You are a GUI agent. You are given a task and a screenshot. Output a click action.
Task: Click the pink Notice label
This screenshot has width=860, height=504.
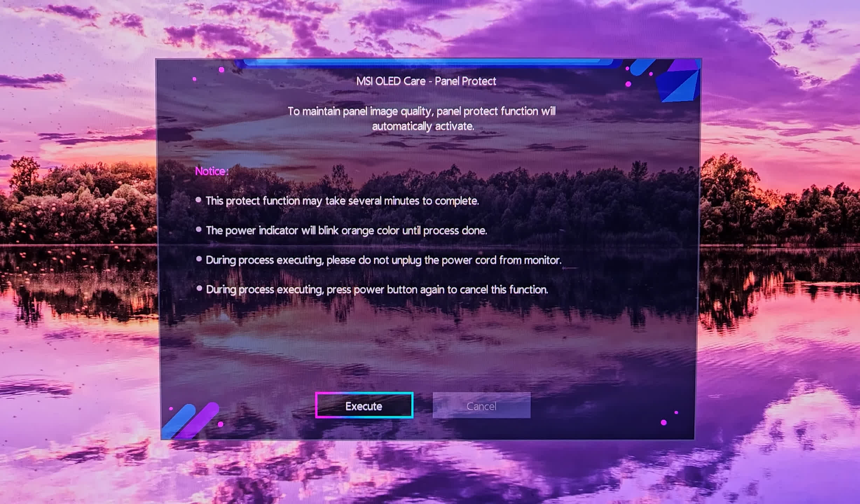coord(211,171)
